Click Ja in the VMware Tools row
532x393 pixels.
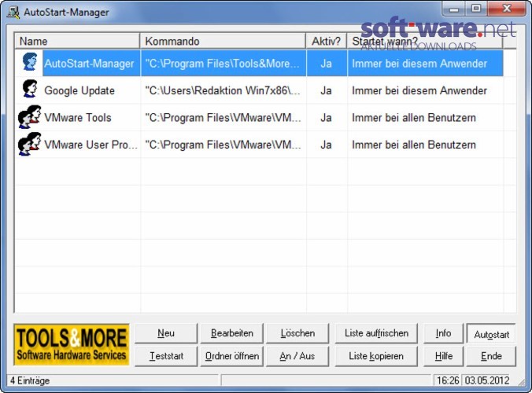(326, 118)
